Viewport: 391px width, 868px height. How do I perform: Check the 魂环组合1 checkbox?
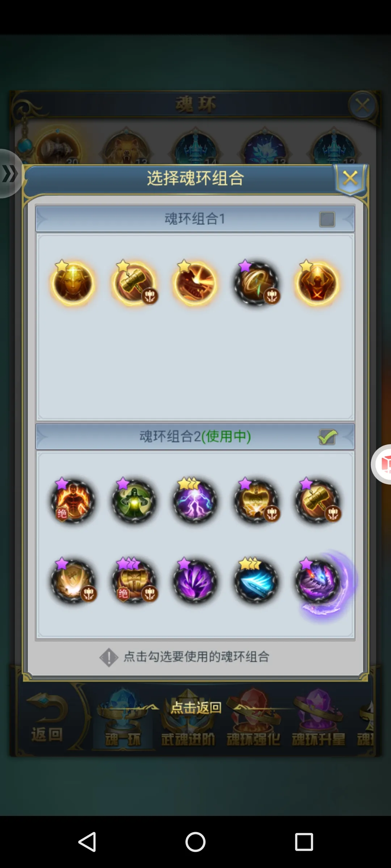coord(327,219)
